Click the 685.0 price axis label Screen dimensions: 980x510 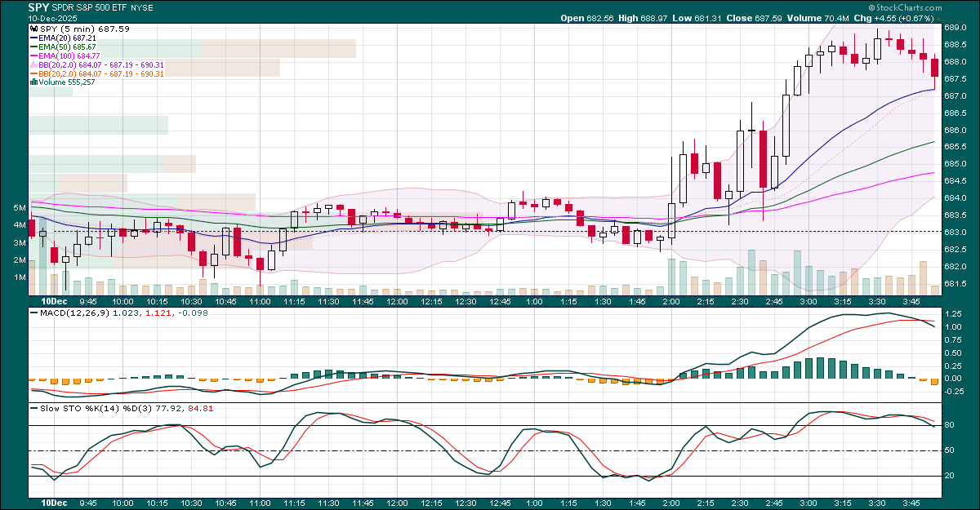point(955,164)
